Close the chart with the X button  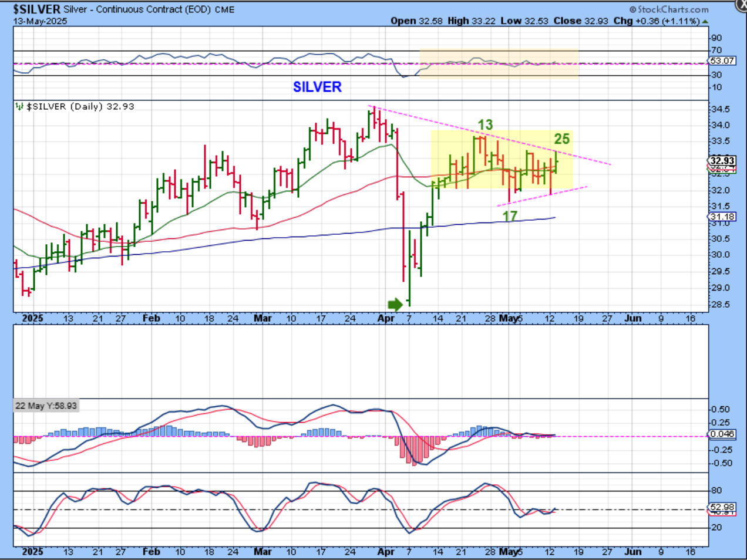[741, 5]
